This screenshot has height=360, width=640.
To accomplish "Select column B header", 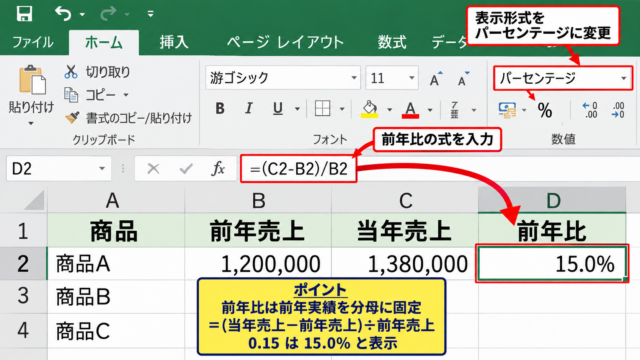I will click(x=258, y=200).
